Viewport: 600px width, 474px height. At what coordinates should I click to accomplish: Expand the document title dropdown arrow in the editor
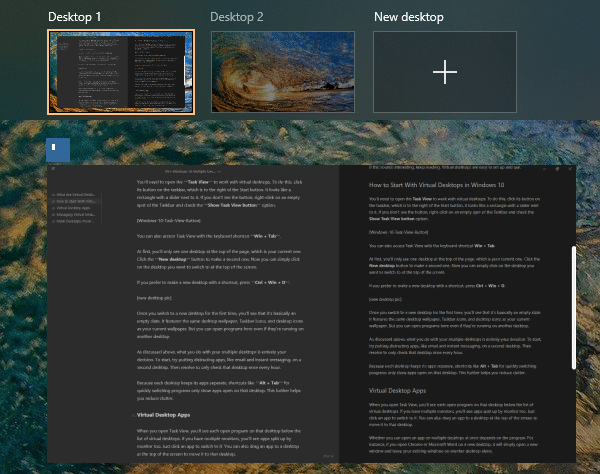218,171
